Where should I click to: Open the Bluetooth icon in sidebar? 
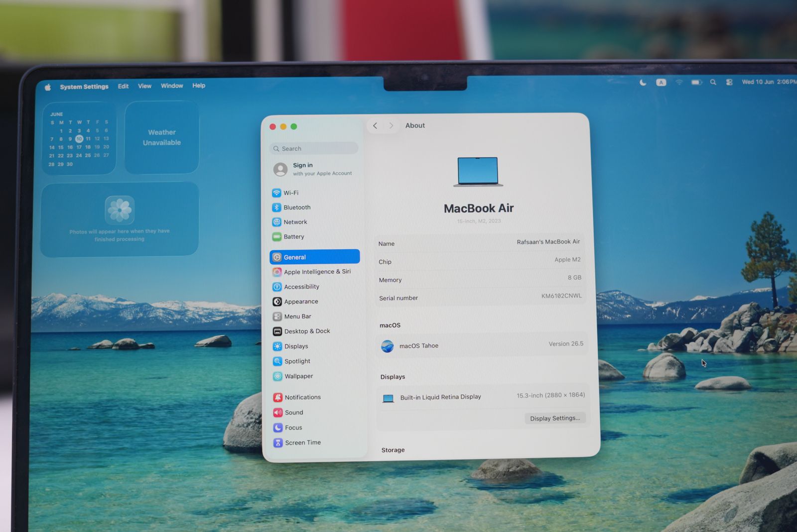tap(276, 208)
